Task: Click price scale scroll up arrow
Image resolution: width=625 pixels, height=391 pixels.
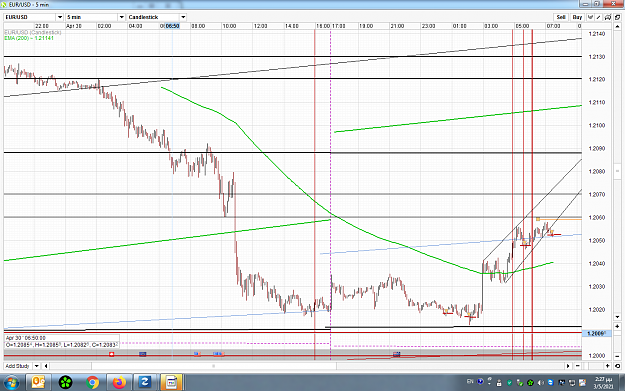Action: click(x=617, y=26)
